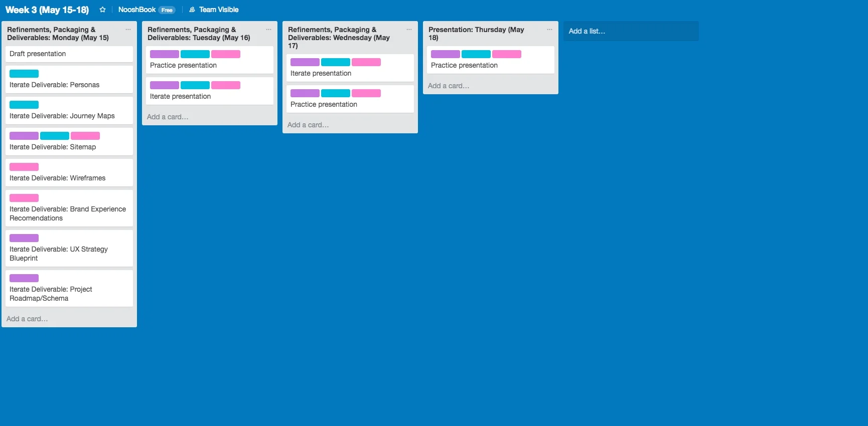This screenshot has height=426, width=868.
Task: Open Tuesday's Iterate presentation card
Action: [x=210, y=91]
